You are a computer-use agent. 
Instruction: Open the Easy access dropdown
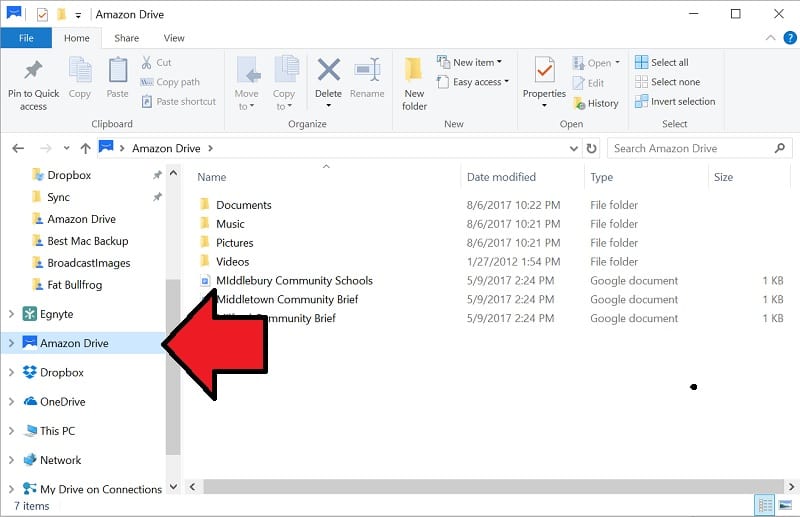(473, 82)
